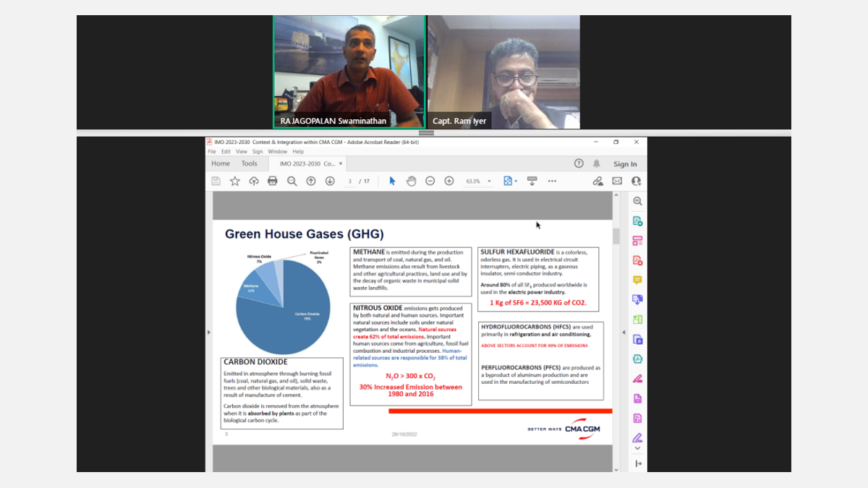Click the zoom in plus icon
Screen dimensions: 868x488
pyautogui.click(x=448, y=181)
